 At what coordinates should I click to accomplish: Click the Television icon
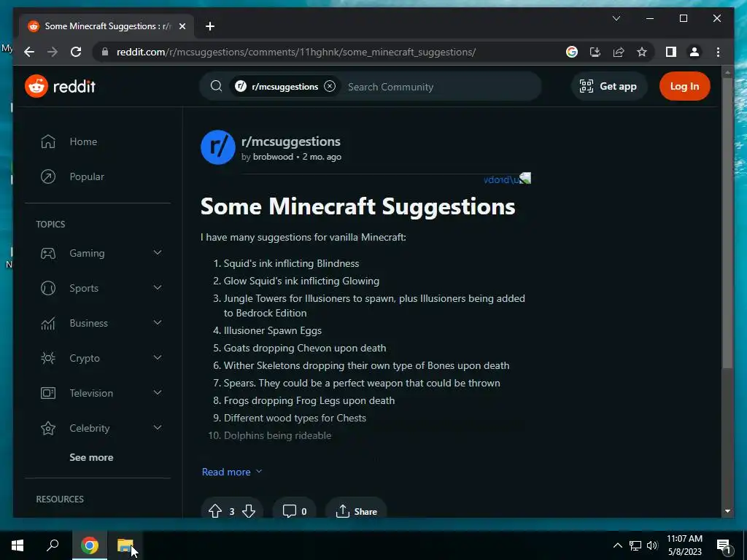48,393
